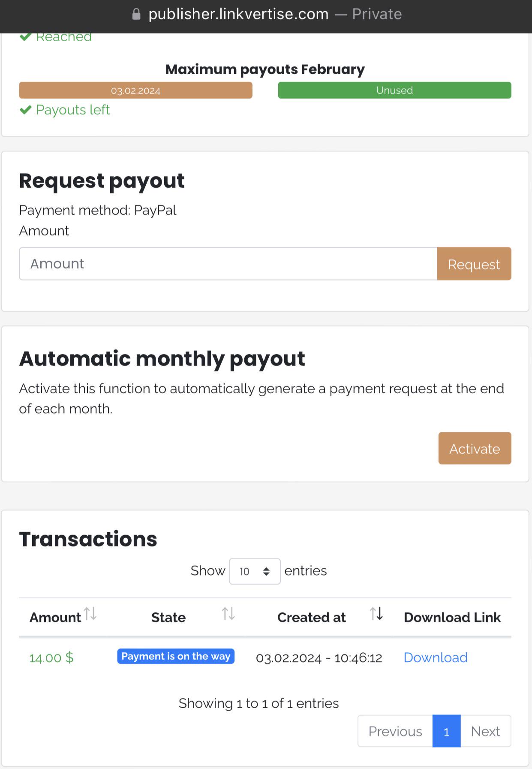Go to the Next transactions page
The height and width of the screenshot is (769, 532).
click(x=485, y=731)
